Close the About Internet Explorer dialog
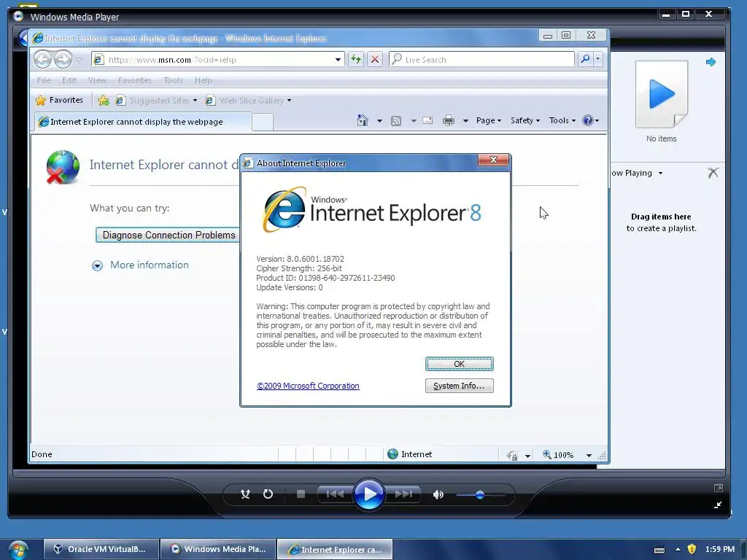 [x=494, y=160]
